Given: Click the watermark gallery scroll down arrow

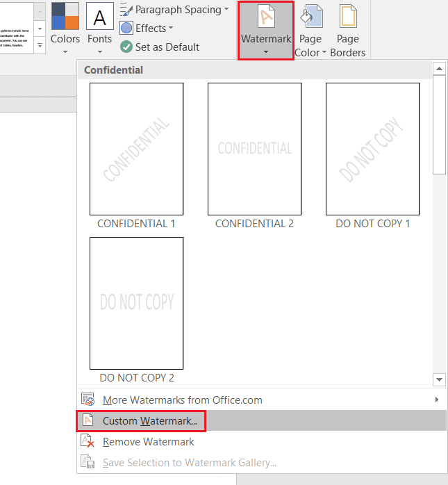Looking at the screenshot, I should (x=439, y=379).
